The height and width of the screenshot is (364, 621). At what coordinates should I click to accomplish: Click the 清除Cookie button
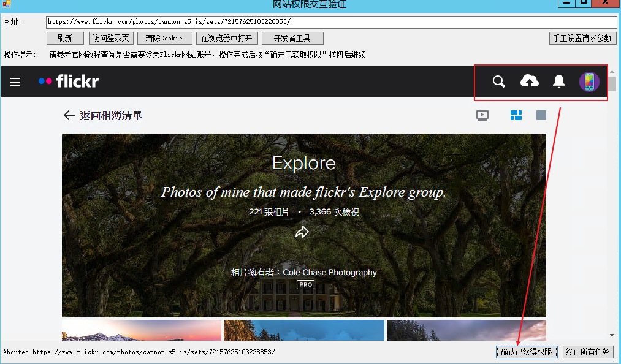tap(164, 39)
